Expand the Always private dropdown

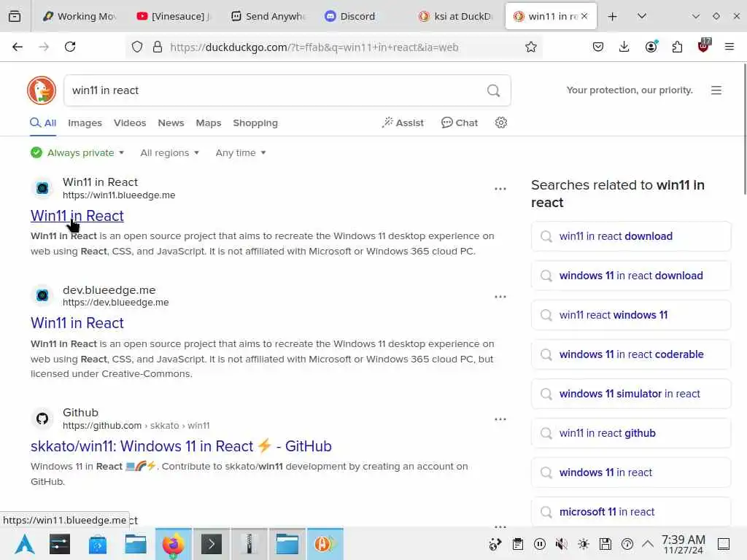[77, 153]
